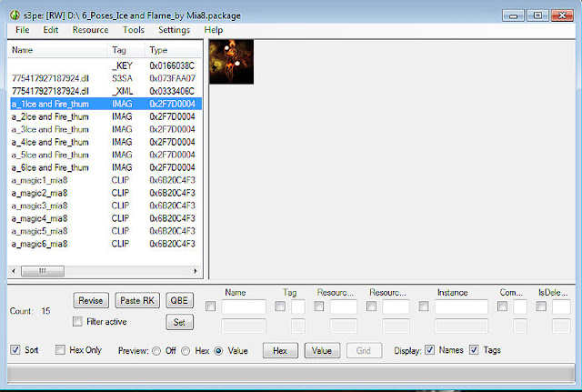Open the Settings menu
The width and height of the screenshot is (582, 392).
pyautogui.click(x=174, y=30)
